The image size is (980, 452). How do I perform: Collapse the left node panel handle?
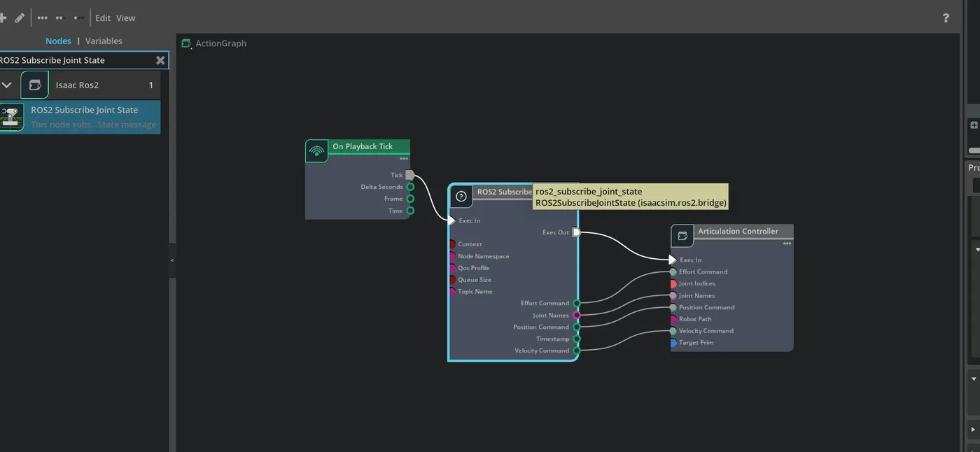tap(172, 260)
